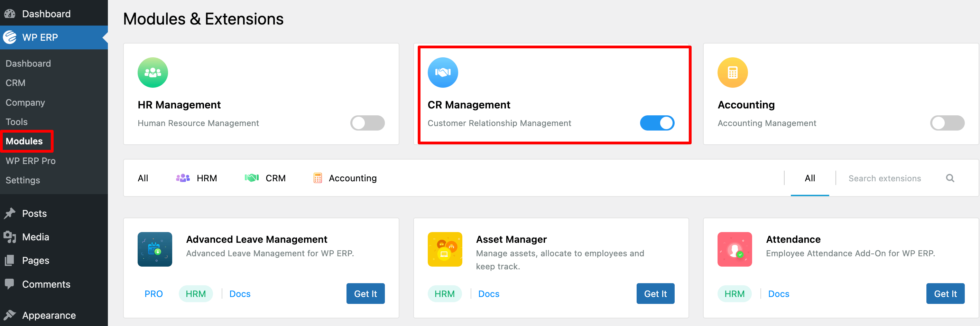This screenshot has width=980, height=326.
Task: Open Docs for Advanced Leave Management
Action: pos(240,294)
